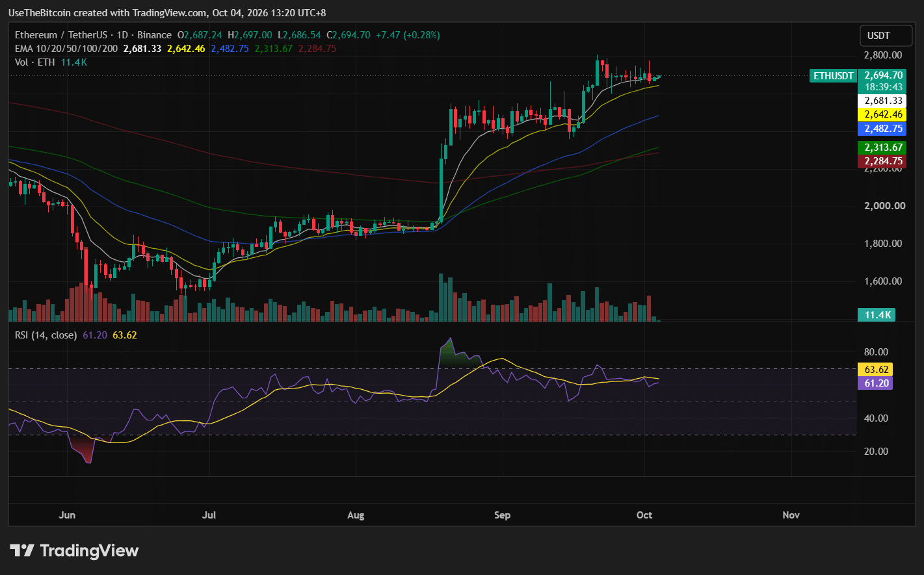Click the Jun label on time axis

67,515
